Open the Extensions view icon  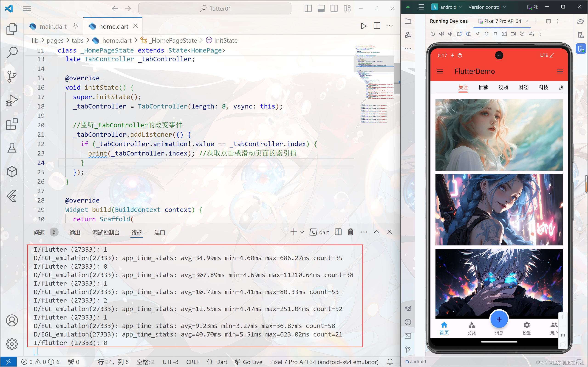(x=11, y=124)
